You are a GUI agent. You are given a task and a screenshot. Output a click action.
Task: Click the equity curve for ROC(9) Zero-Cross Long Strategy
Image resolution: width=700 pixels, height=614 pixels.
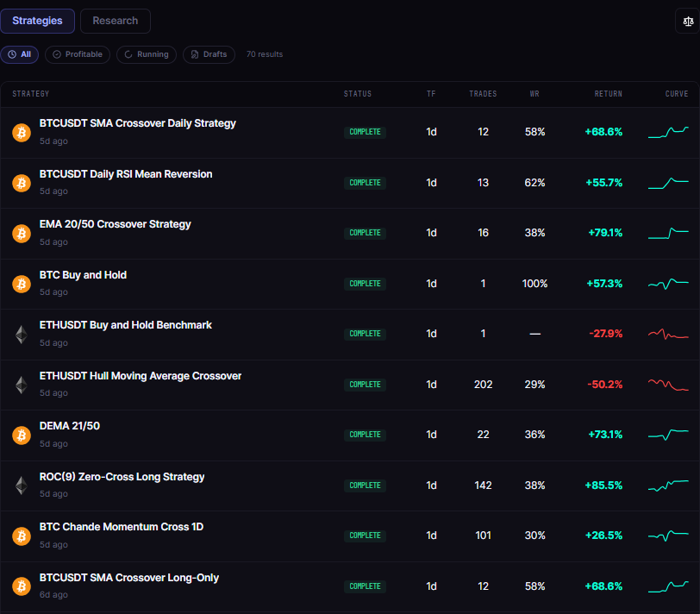tap(668, 486)
